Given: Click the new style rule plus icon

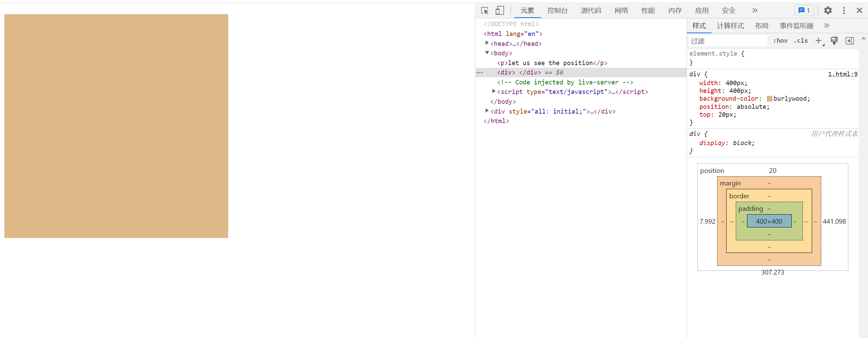Looking at the screenshot, I should point(819,41).
